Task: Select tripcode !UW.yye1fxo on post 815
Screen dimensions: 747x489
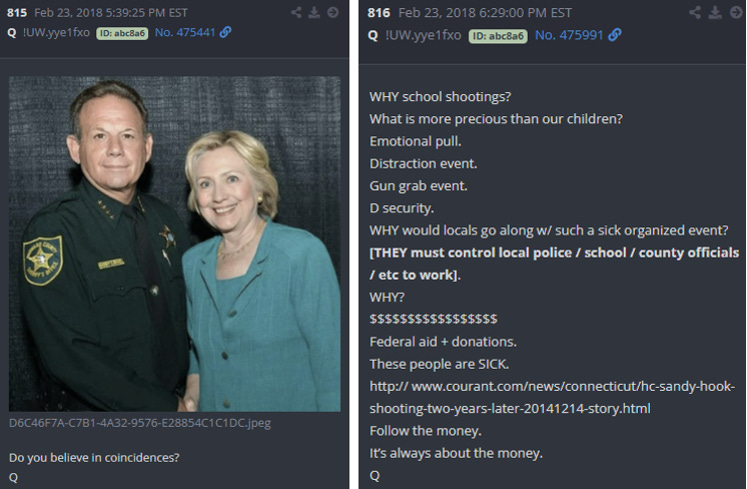Action: point(56,32)
